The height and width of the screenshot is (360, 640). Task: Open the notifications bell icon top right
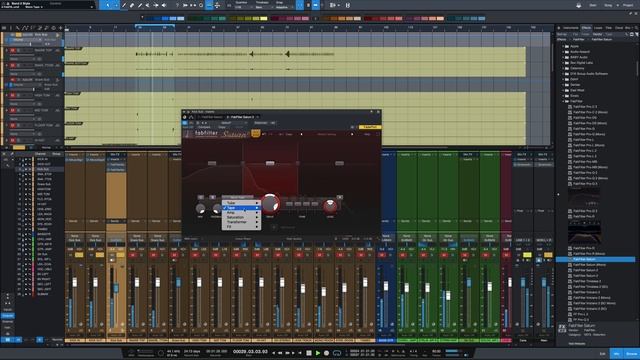pos(578,5)
